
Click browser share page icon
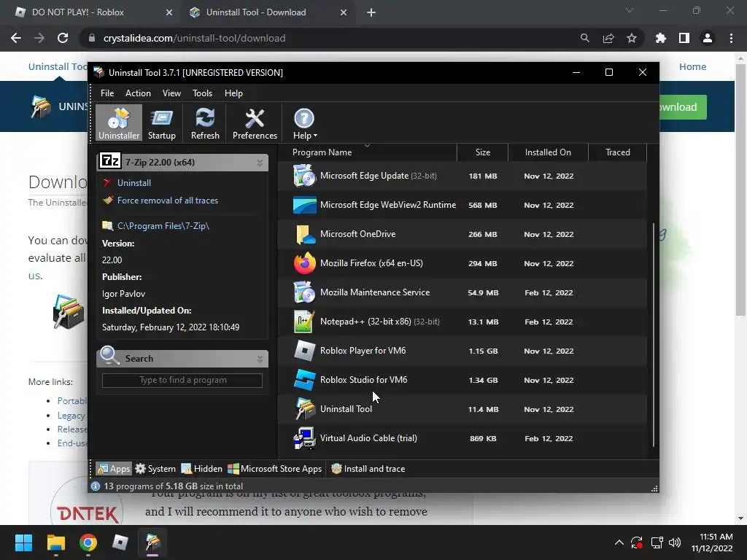pos(608,38)
